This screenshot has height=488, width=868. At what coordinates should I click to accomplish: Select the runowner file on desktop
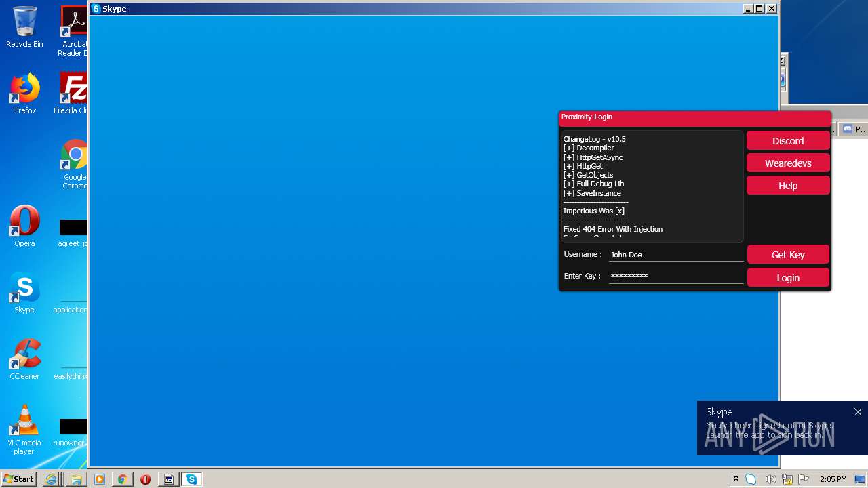tap(71, 432)
